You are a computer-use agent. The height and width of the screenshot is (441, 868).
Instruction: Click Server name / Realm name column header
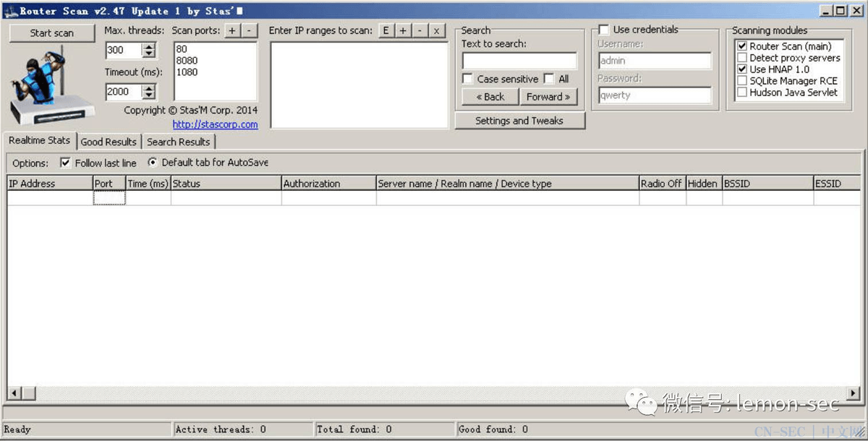click(x=508, y=184)
